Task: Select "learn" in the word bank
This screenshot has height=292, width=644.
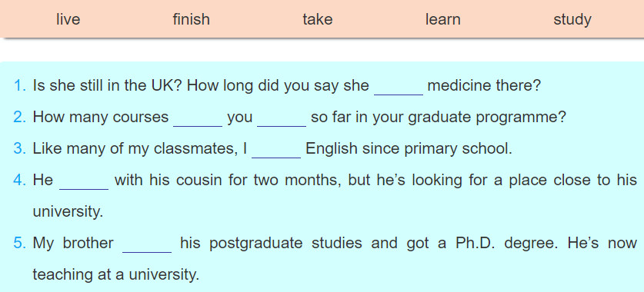Action: point(442,19)
